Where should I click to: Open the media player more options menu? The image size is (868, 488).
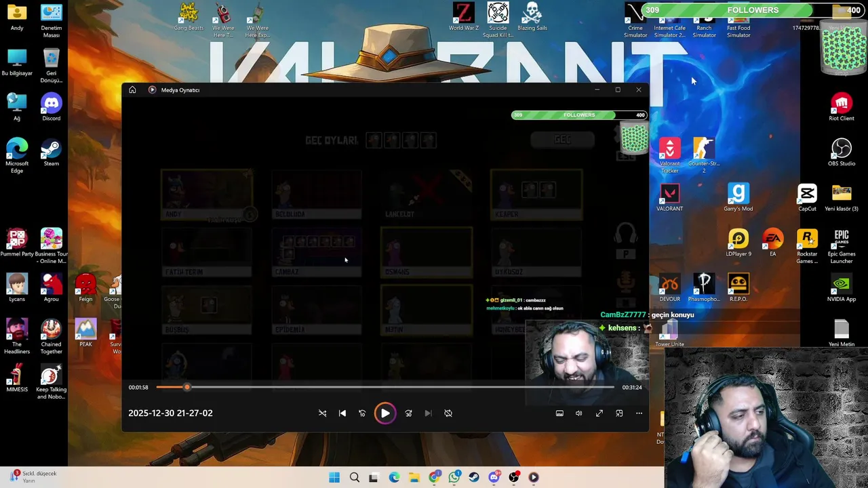coord(639,413)
